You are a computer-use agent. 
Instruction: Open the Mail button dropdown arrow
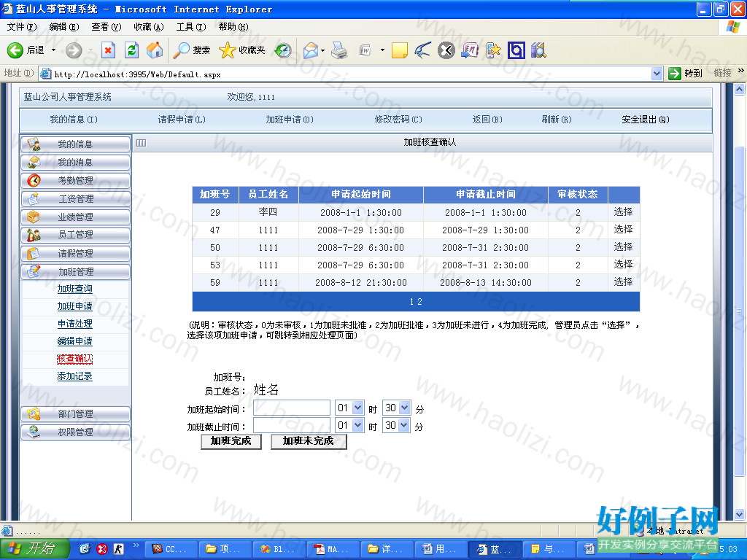(x=323, y=50)
